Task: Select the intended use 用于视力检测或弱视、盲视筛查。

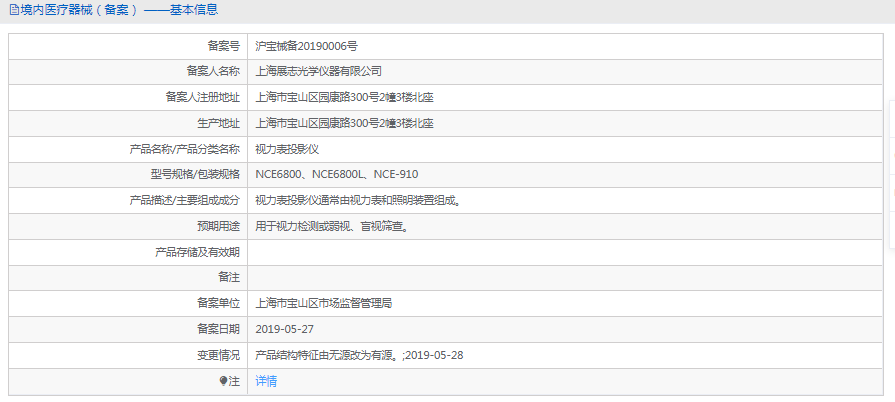Action: tap(332, 227)
